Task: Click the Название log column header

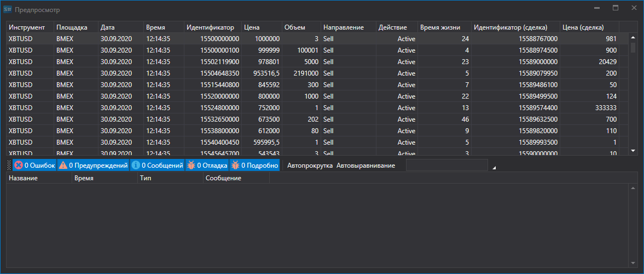Action: pos(39,178)
